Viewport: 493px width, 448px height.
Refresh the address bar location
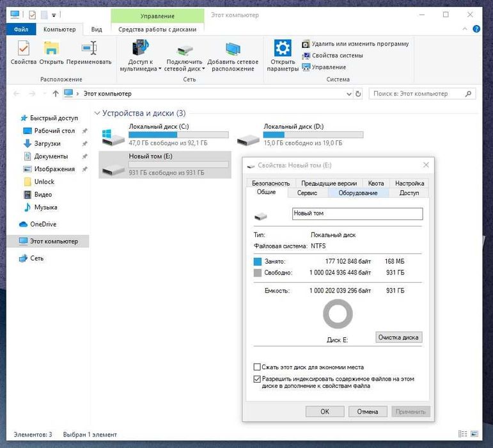pos(358,93)
